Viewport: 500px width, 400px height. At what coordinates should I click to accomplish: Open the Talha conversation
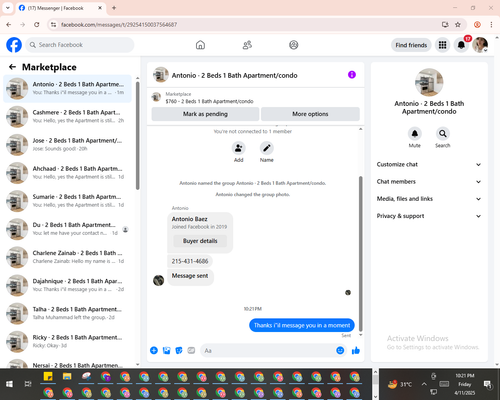coord(67,313)
